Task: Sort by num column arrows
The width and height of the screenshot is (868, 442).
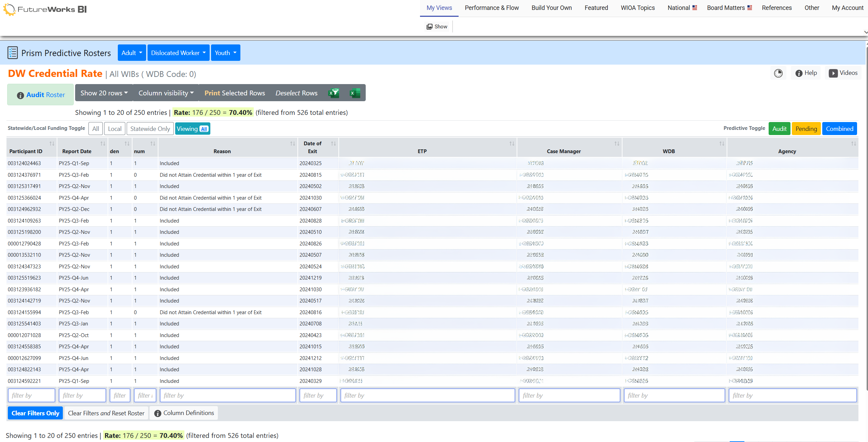Action: point(153,144)
